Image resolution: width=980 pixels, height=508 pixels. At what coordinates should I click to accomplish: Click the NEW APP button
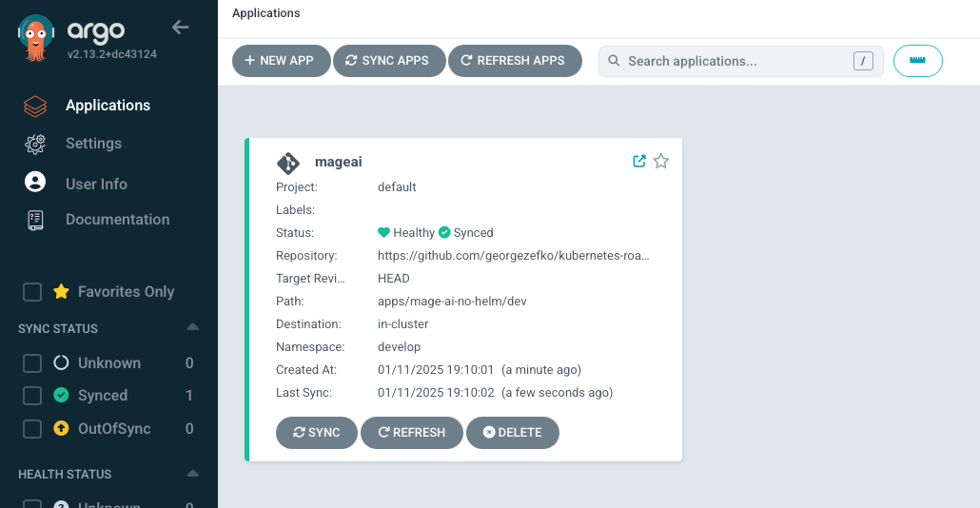point(282,61)
